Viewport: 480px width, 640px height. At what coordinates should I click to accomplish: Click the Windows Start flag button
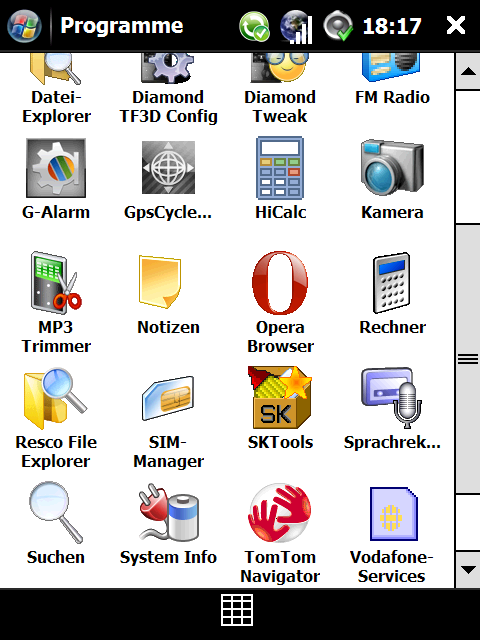[24, 26]
